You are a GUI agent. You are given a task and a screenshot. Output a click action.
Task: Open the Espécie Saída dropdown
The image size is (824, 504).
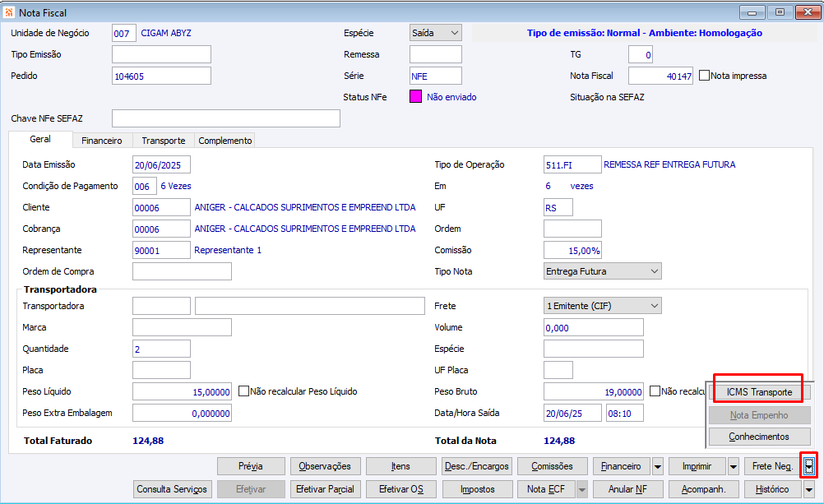pos(436,33)
